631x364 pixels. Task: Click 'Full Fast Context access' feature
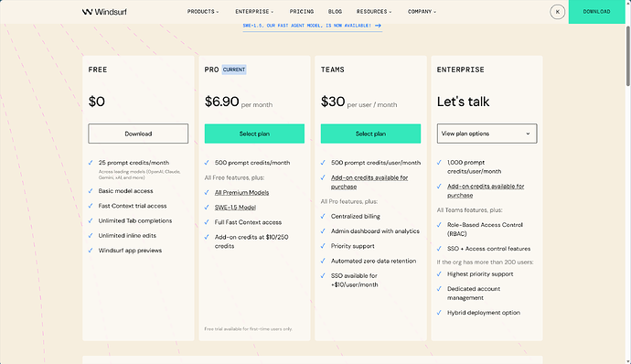click(x=248, y=222)
